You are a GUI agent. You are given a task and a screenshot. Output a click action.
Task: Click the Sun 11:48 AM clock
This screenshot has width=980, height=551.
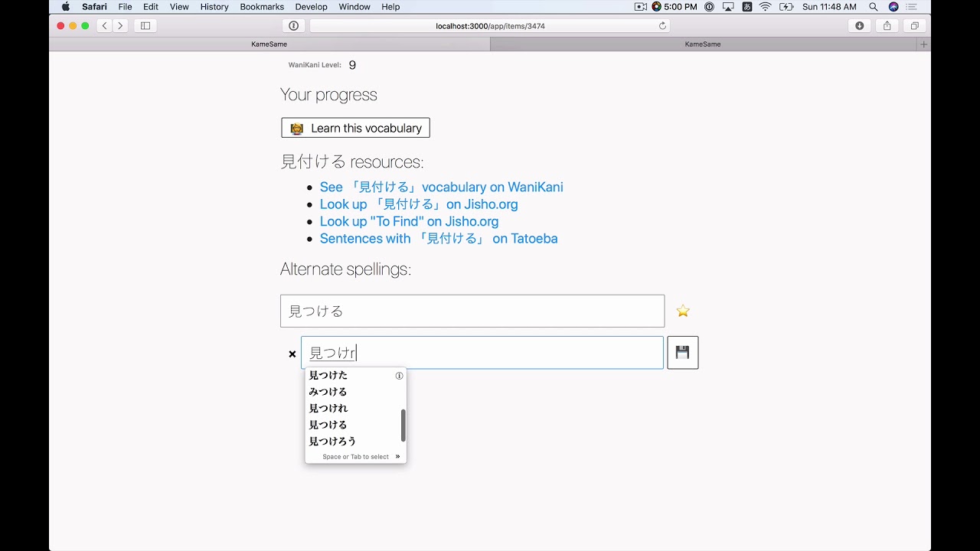pyautogui.click(x=829, y=7)
